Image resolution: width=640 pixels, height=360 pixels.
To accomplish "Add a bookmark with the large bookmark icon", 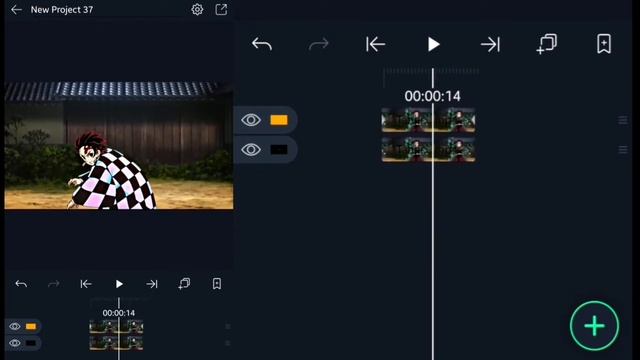I will point(604,44).
